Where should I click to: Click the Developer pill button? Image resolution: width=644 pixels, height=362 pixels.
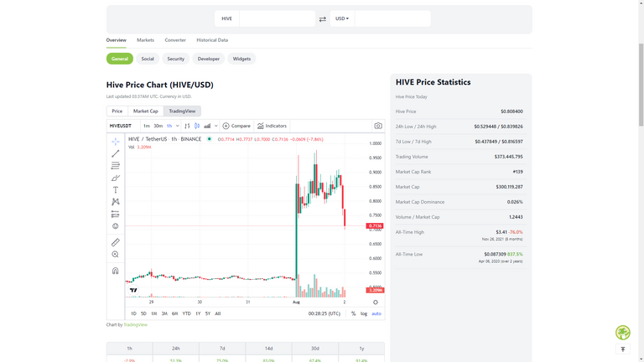pos(209,59)
